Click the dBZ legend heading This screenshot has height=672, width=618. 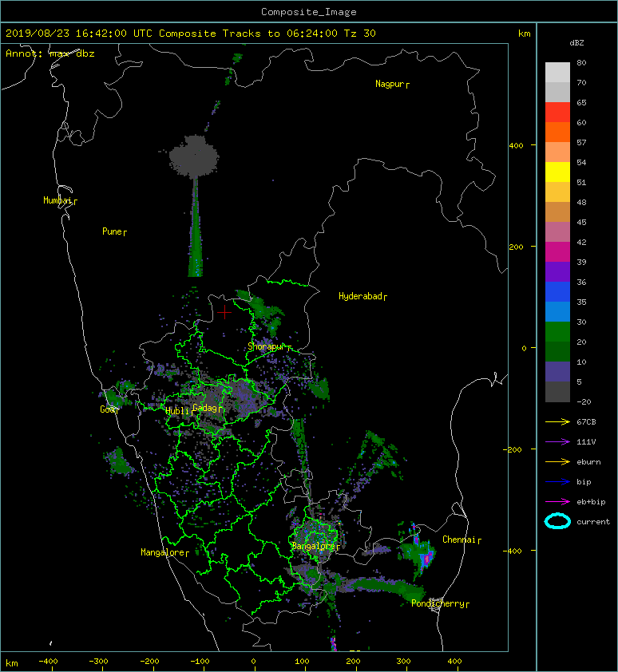click(x=576, y=43)
